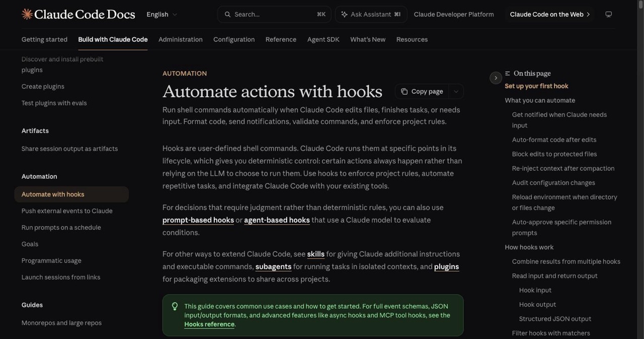Image resolution: width=644 pixels, height=339 pixels.
Task: Open the What's New tab
Action: 368,39
